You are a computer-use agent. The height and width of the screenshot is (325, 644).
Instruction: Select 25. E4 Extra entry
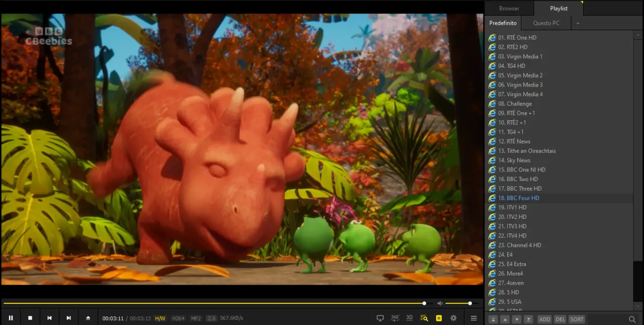[x=559, y=264]
